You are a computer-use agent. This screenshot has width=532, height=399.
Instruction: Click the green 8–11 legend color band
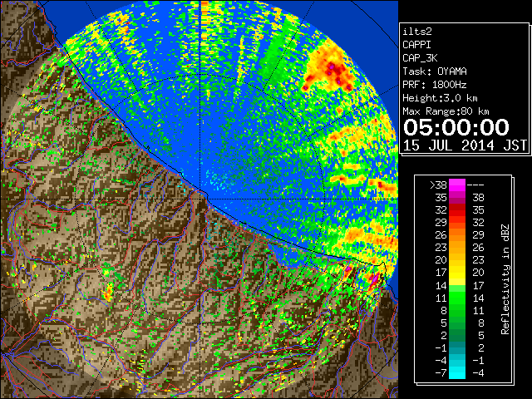coord(457,310)
